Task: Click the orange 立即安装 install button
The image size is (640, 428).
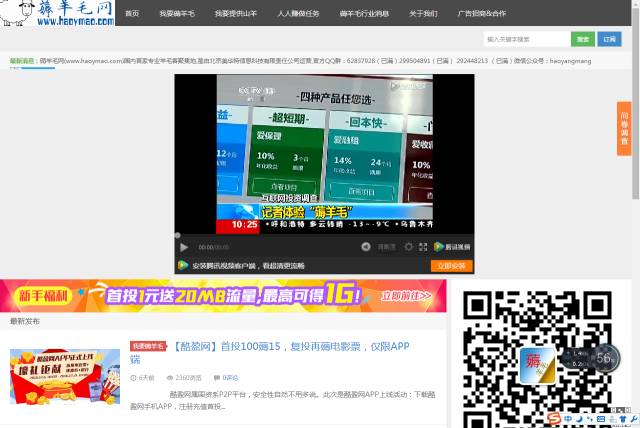Action: coord(451,266)
